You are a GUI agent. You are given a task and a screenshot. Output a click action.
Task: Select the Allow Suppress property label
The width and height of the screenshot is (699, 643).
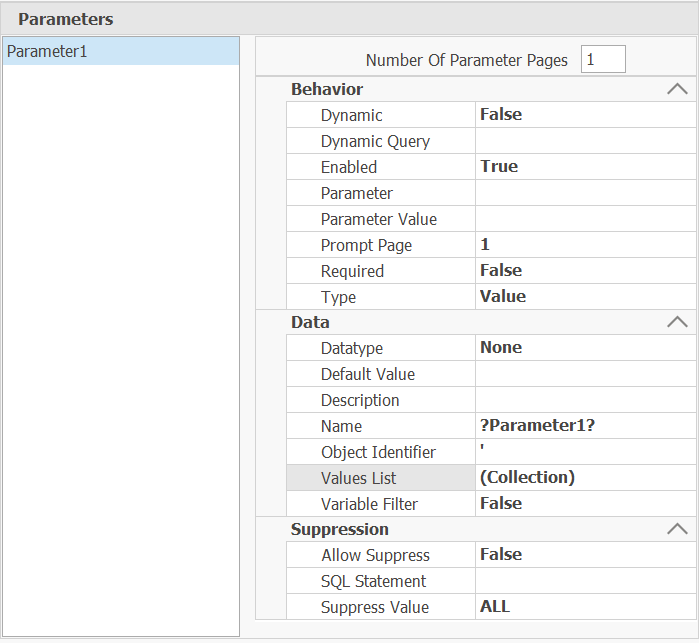(x=375, y=556)
